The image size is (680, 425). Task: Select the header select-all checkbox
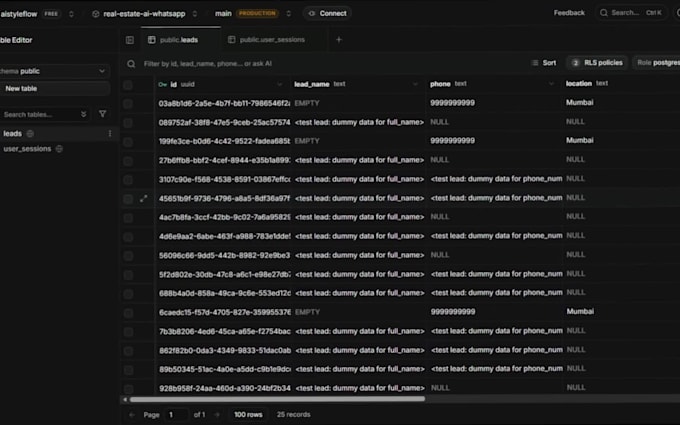coord(128,85)
